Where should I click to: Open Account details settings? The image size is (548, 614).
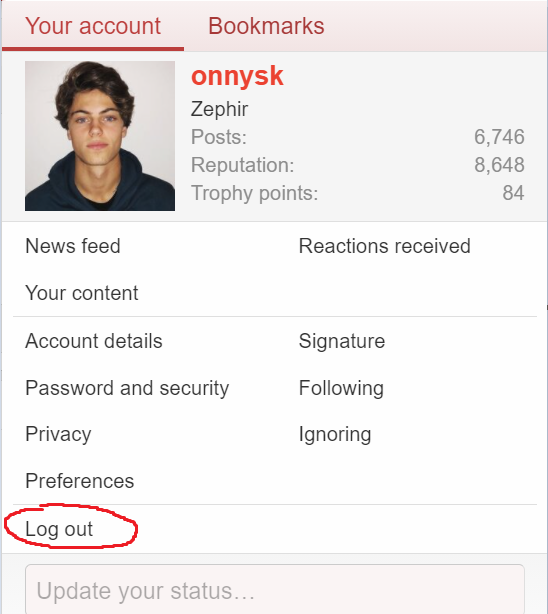click(94, 341)
